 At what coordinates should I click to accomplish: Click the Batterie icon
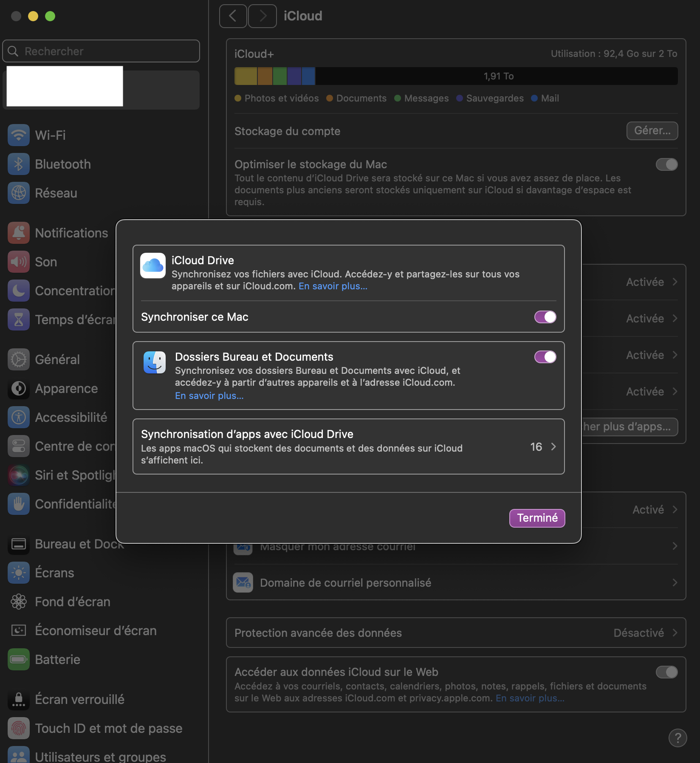click(18, 659)
